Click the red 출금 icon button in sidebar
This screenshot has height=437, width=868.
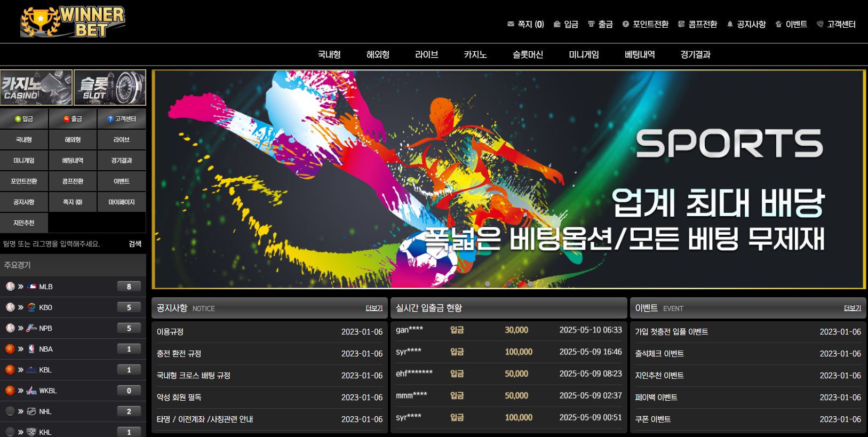[73, 119]
